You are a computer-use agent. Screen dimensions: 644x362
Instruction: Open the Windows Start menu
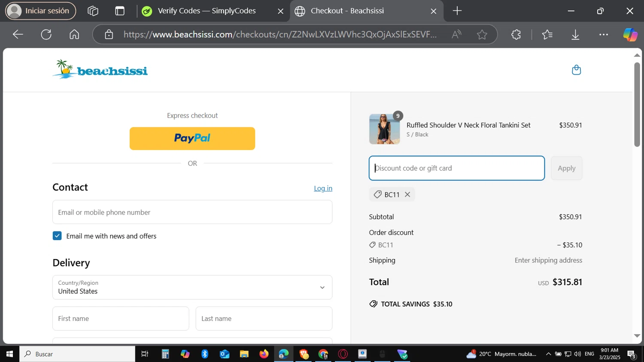click(9, 354)
